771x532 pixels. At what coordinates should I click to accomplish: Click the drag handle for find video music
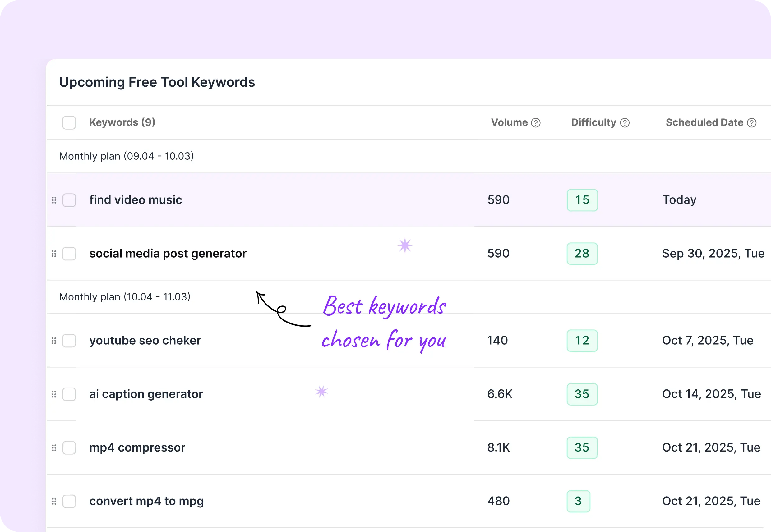(x=54, y=200)
